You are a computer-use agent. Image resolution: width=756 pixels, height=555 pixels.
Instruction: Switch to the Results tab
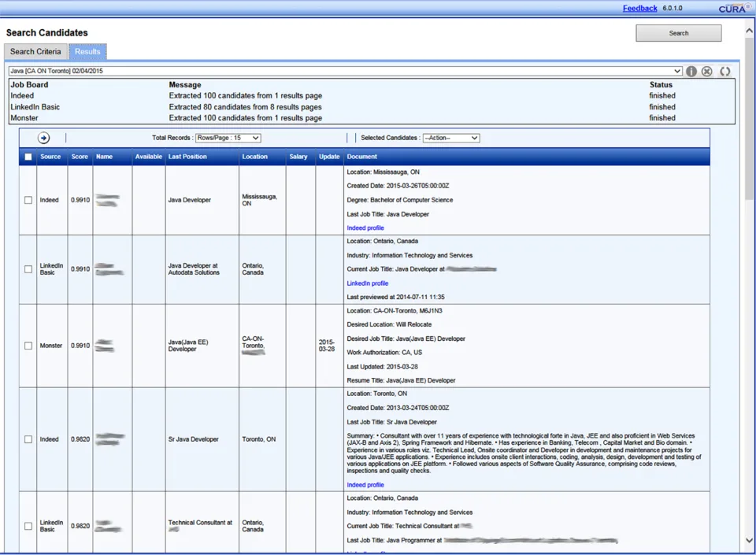click(x=87, y=51)
